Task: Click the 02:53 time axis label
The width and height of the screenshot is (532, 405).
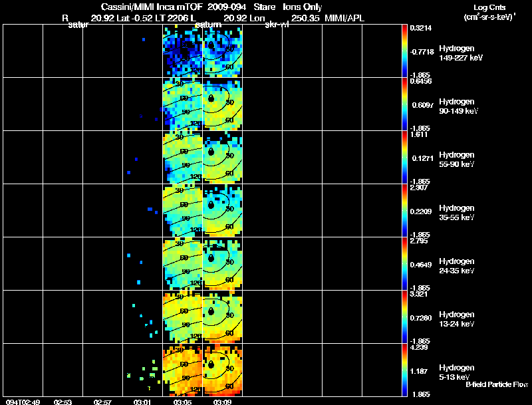Action: point(63,402)
